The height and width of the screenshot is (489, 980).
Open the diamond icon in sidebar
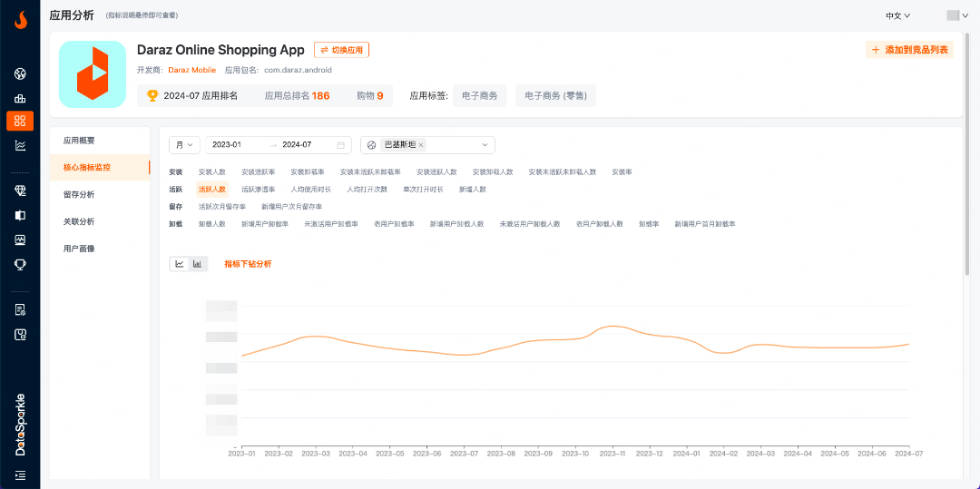point(20,191)
